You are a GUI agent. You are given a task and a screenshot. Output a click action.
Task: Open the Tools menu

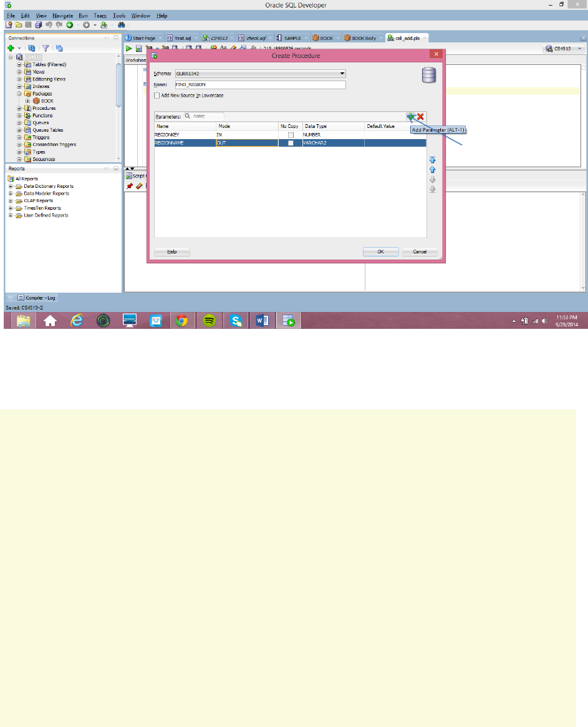pyautogui.click(x=119, y=16)
